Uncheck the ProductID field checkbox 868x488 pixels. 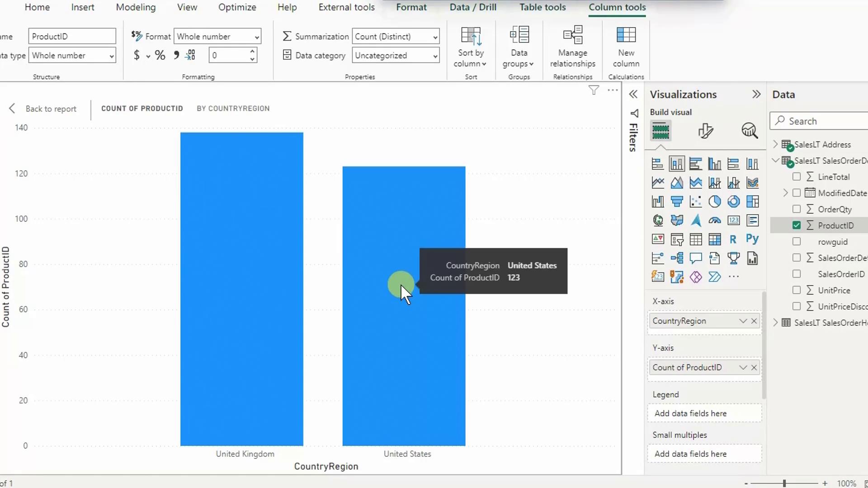point(797,225)
